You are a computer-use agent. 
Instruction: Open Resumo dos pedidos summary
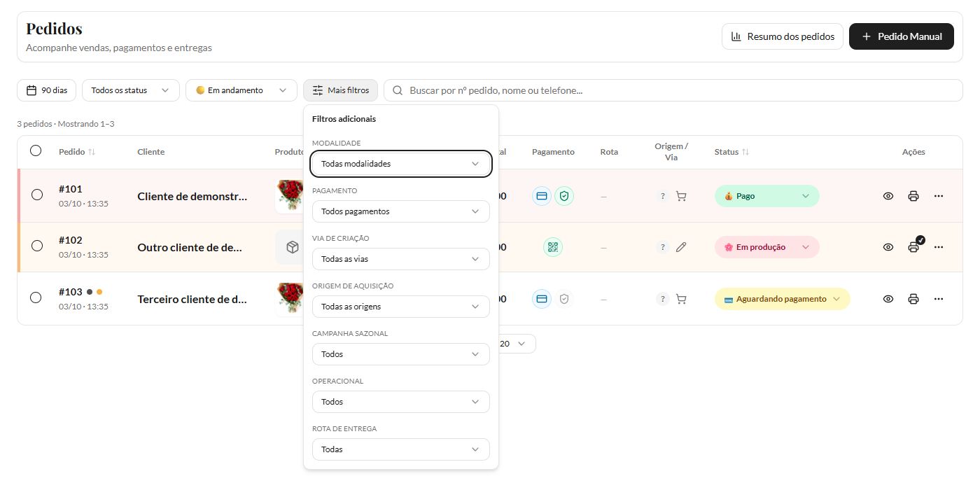(x=783, y=36)
